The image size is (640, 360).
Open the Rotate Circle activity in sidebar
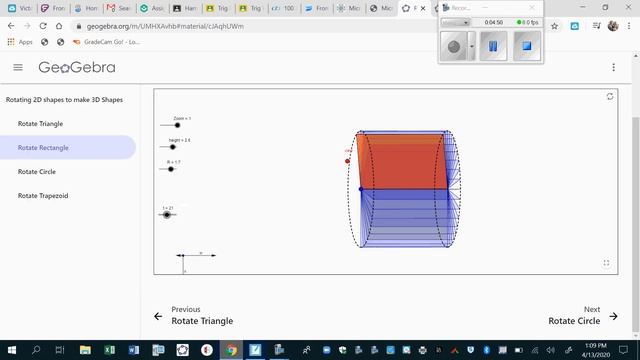[x=37, y=171]
